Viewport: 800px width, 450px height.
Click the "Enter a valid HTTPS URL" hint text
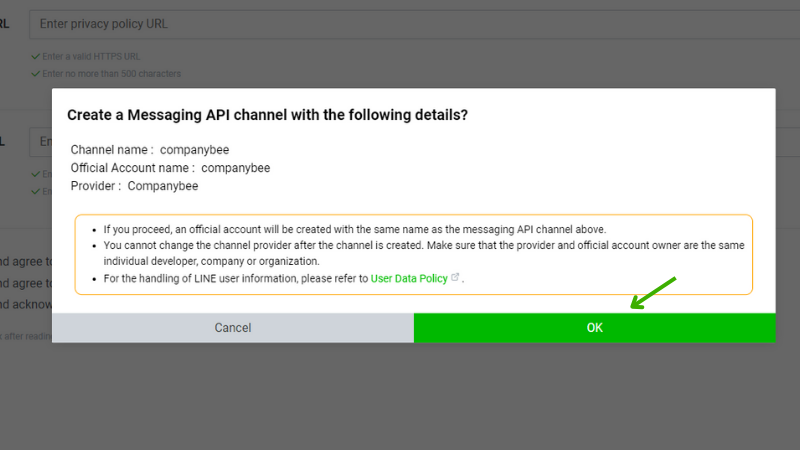click(91, 57)
